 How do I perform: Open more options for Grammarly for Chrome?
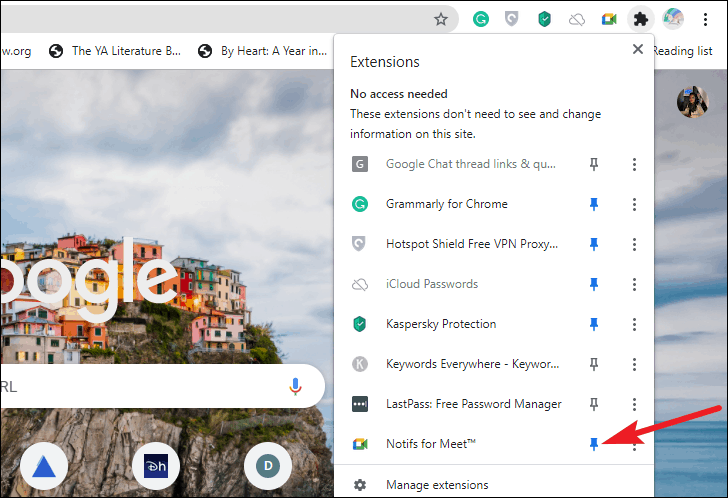pos(634,204)
